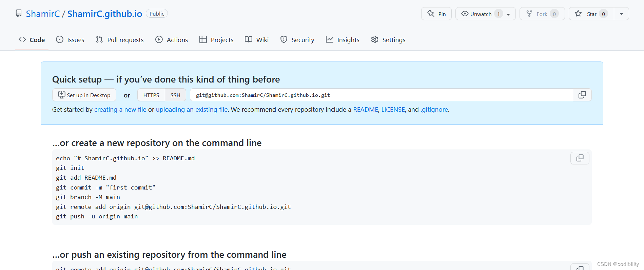Viewport: 644px width, 270px height.
Task: Click the Settings gear icon
Action: pos(375,39)
